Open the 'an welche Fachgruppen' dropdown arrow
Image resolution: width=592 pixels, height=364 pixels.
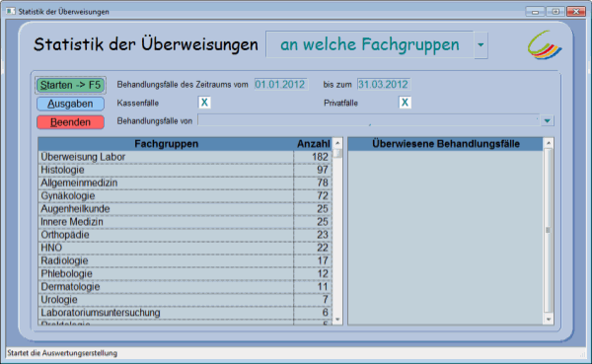481,45
